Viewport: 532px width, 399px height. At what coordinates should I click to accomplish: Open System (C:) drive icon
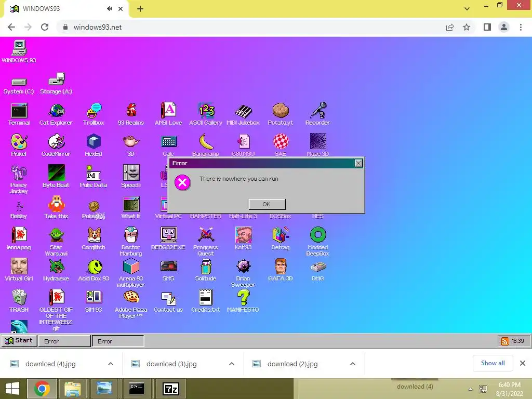point(19,86)
